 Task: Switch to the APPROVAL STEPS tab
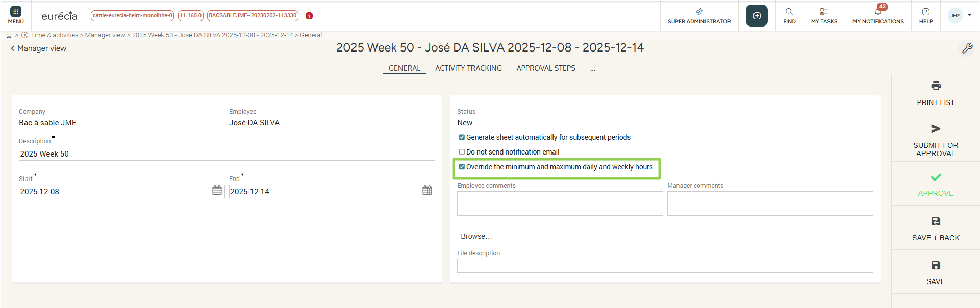545,68
